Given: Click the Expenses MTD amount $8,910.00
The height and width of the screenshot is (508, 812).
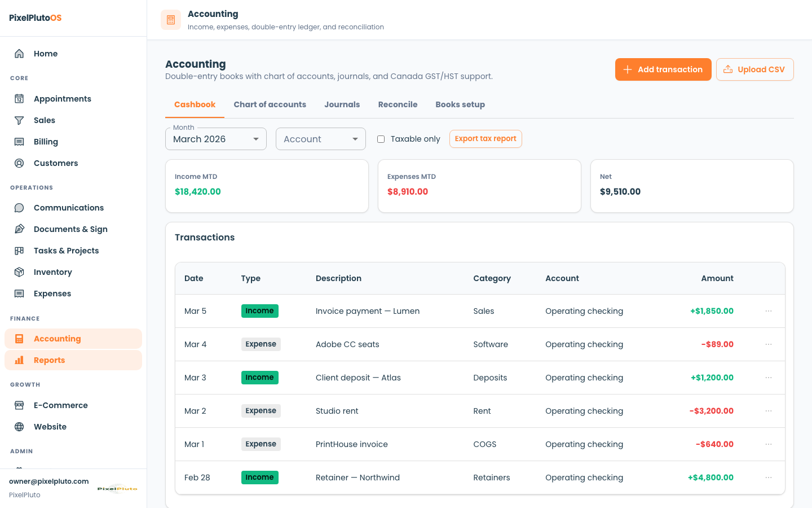Looking at the screenshot, I should (408, 192).
